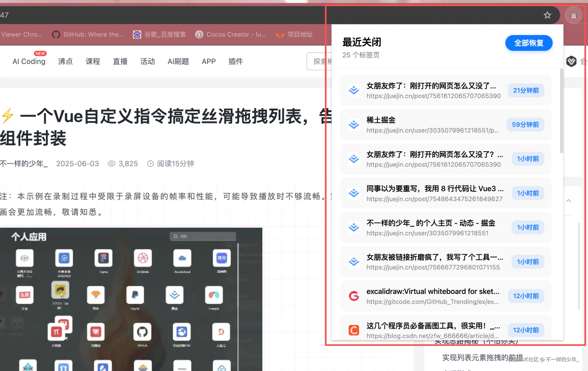Screen dimensions: 588x371
Task: Click 全部恢复 restore all button
Action: 529,43
